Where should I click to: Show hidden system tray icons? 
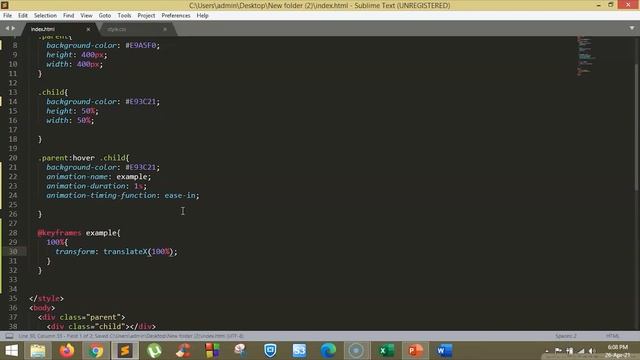pos(547,351)
